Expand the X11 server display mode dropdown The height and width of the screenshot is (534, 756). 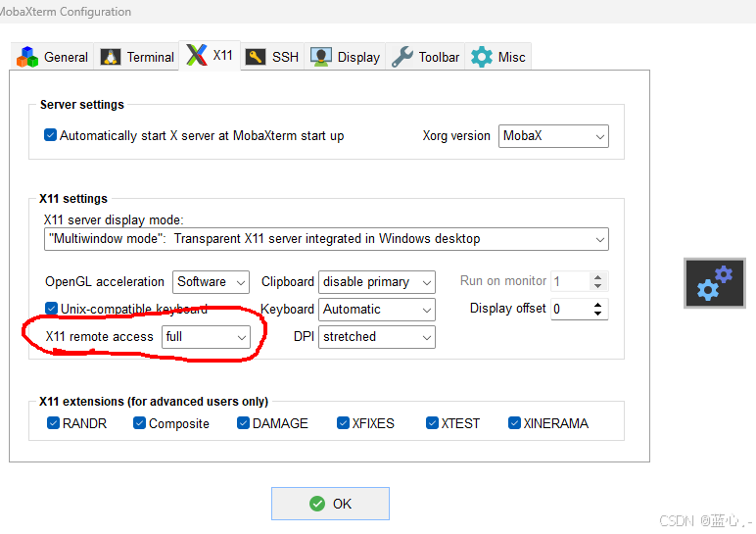pos(326,239)
